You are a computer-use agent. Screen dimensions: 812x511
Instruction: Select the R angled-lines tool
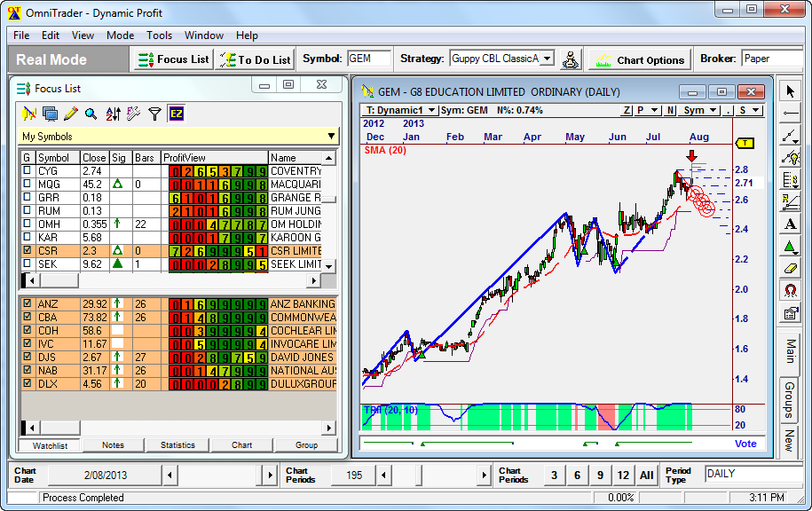coord(790,202)
